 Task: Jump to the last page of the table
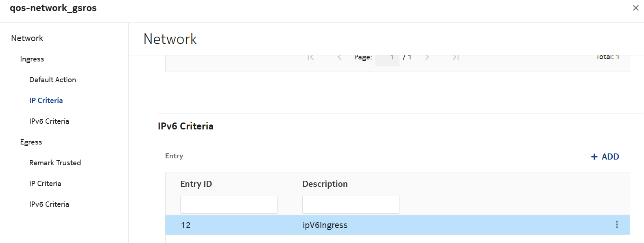click(456, 57)
